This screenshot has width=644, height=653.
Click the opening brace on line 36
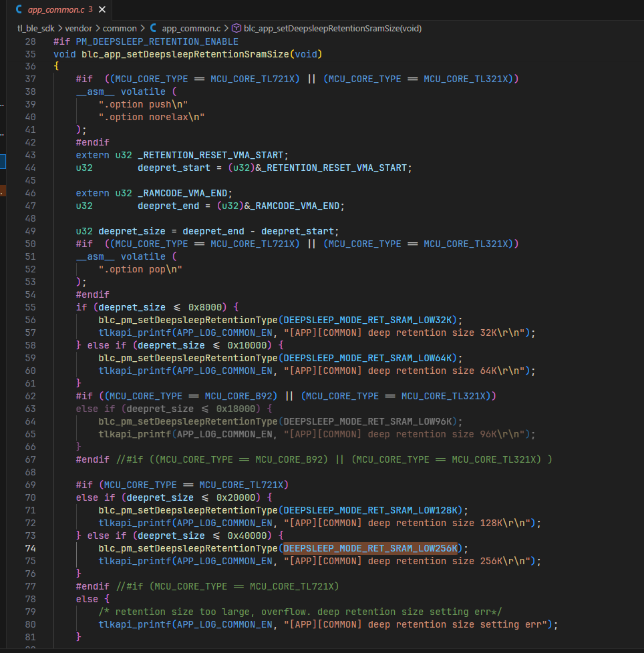click(x=56, y=67)
